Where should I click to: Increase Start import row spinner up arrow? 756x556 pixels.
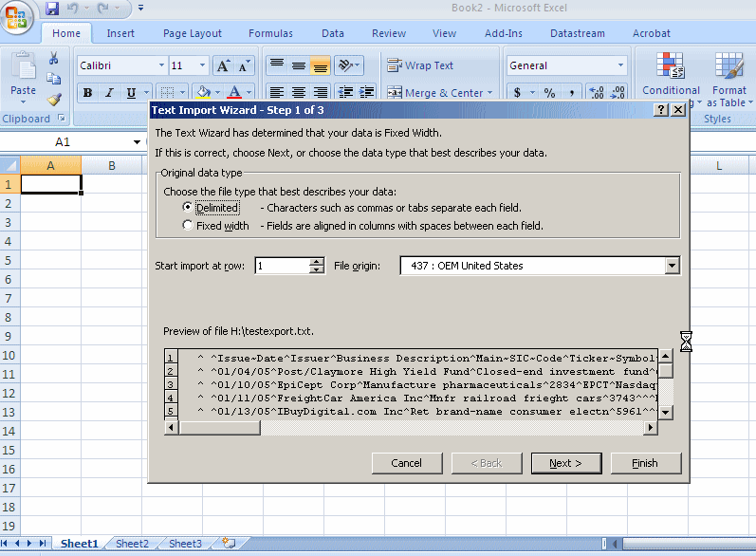317,262
